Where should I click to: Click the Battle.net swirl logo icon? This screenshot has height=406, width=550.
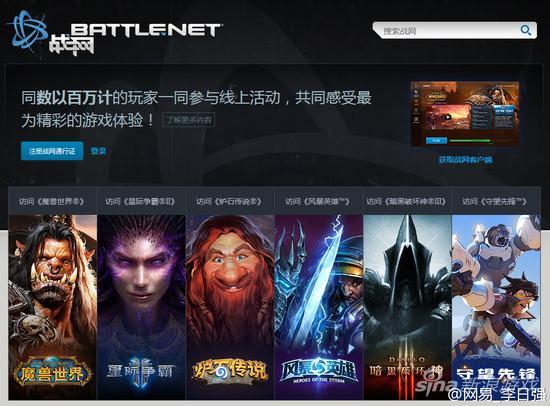pyautogui.click(x=28, y=29)
